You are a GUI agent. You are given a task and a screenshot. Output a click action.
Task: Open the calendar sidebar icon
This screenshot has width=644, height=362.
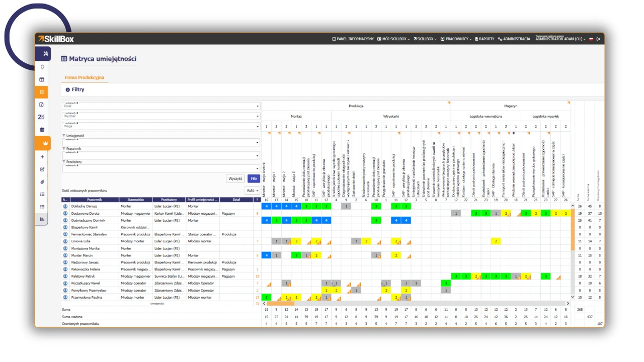(x=42, y=130)
